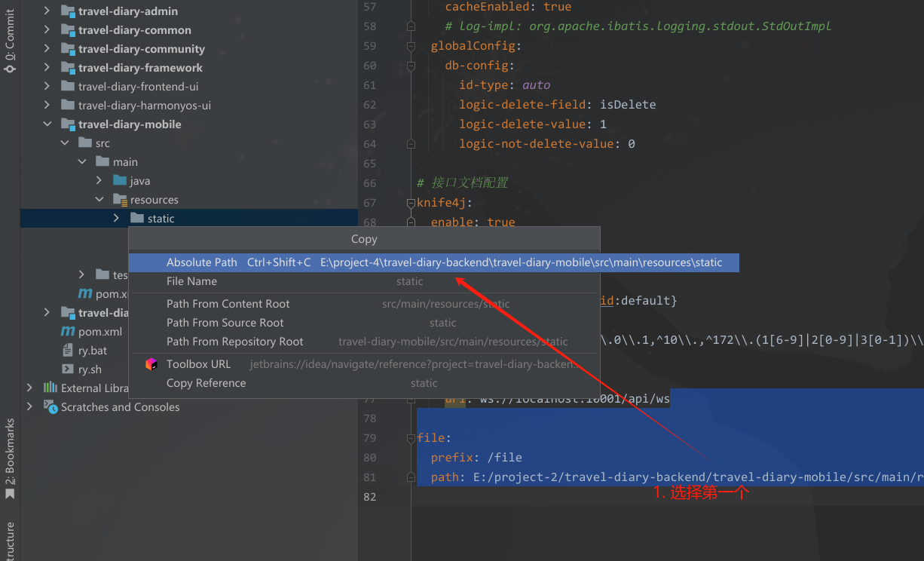Screen dimensions: 924x561
Task: Expand the External Libraries node
Action: (29, 388)
